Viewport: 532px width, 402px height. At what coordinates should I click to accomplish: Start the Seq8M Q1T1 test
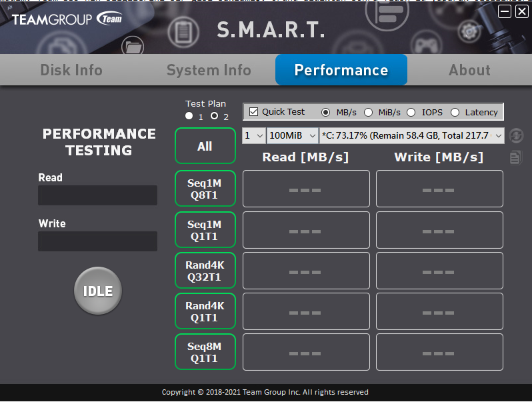click(205, 352)
